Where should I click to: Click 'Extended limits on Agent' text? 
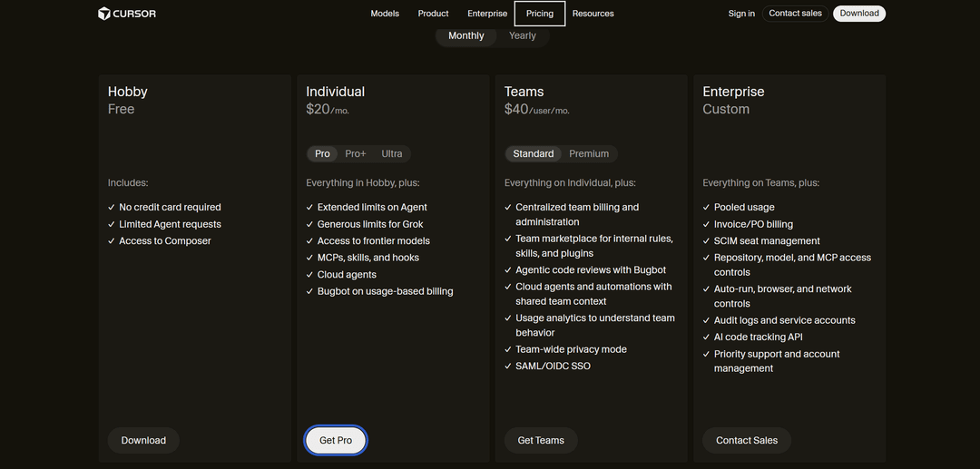pyautogui.click(x=373, y=208)
